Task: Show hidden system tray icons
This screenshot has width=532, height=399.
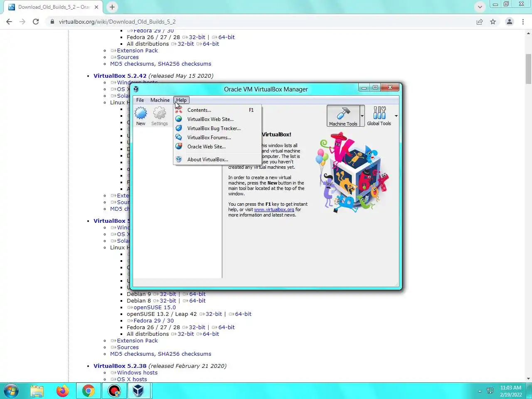Action: tap(480, 391)
